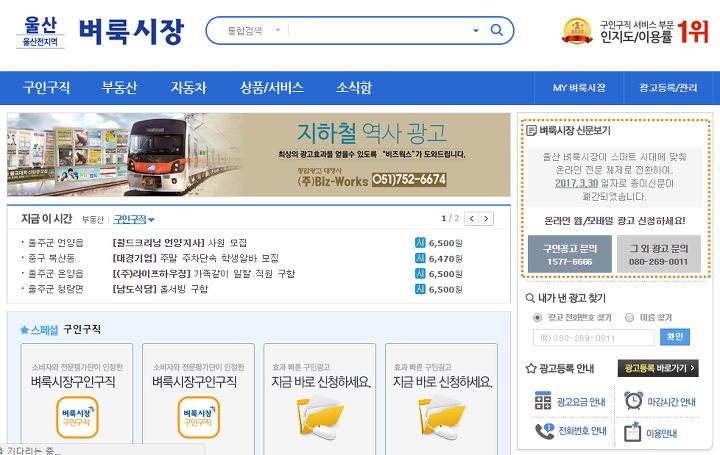This screenshot has height=455, width=720.
Task: Click 구인광고 문의 1577-6666 button
Action: click(x=569, y=254)
